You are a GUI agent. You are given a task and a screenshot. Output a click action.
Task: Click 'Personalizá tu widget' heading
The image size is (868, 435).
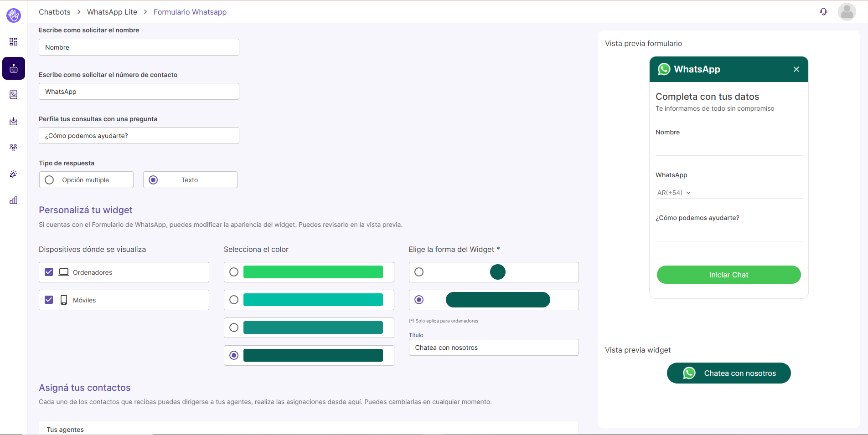86,210
